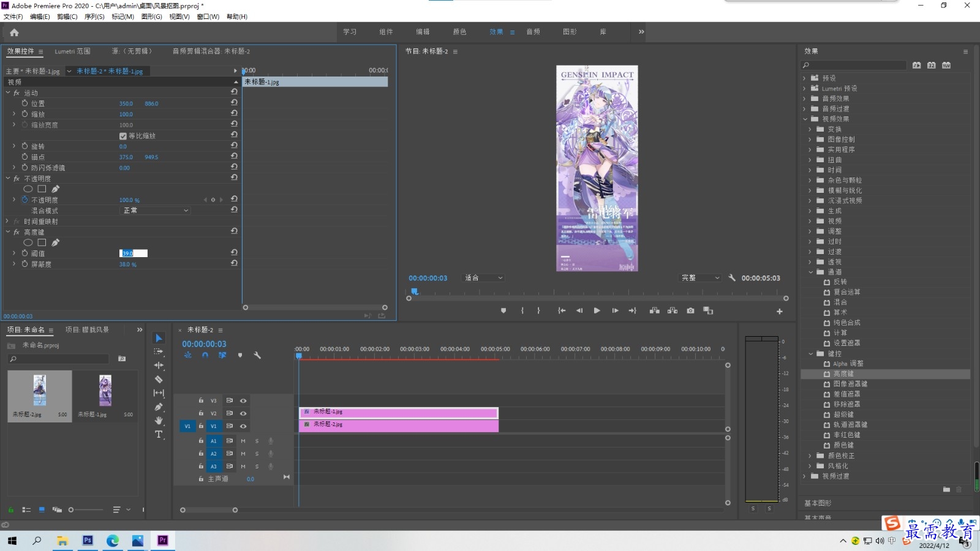Switch to 颜色 workspace tab
Screen dimensions: 980x551
click(459, 32)
